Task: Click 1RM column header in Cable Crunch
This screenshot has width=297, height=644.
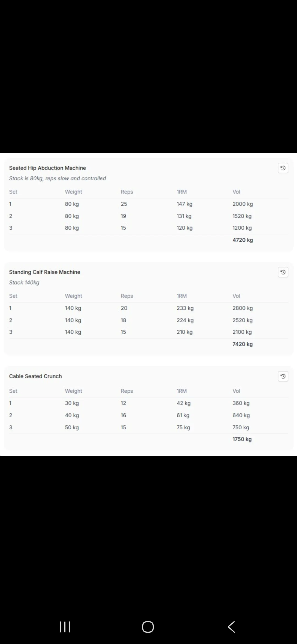Action: click(x=182, y=391)
